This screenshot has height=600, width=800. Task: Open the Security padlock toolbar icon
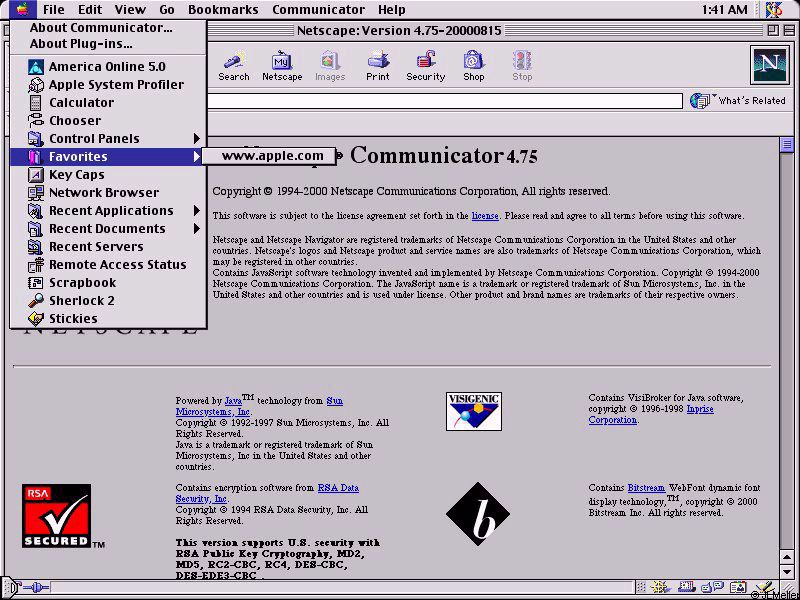[x=426, y=66]
